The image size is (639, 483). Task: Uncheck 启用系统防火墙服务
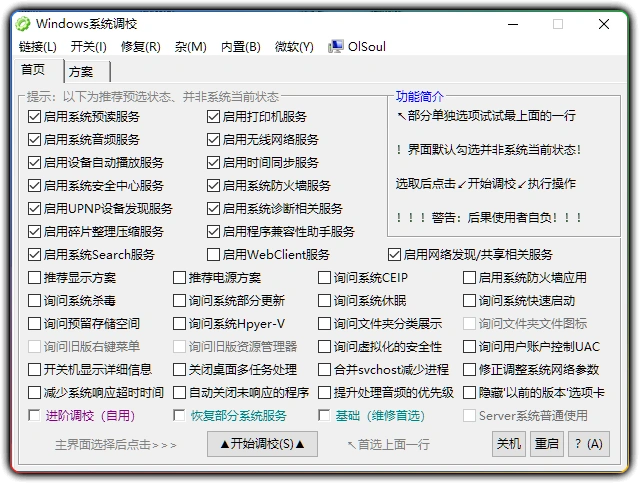[213, 185]
